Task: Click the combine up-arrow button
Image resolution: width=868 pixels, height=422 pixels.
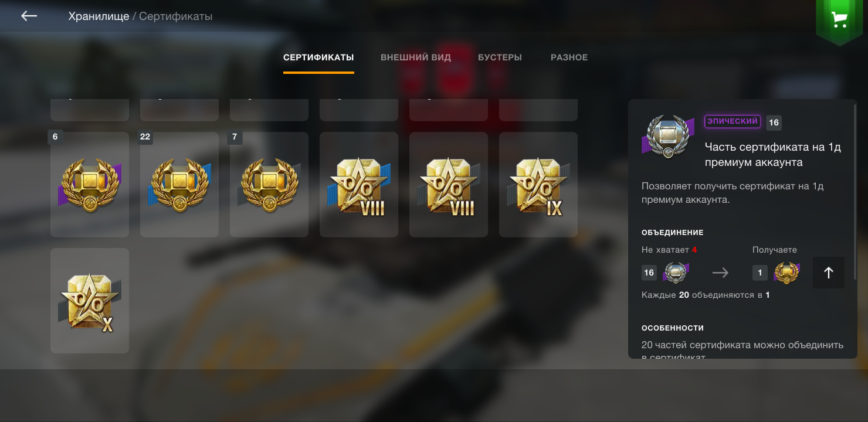Action: (x=829, y=273)
